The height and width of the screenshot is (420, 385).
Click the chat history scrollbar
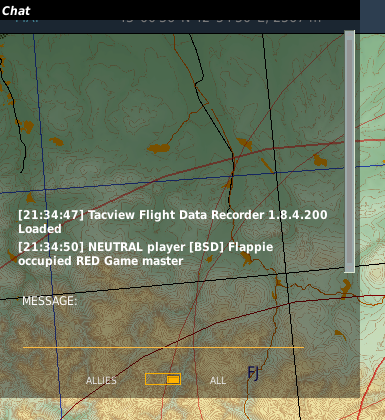[349, 152]
